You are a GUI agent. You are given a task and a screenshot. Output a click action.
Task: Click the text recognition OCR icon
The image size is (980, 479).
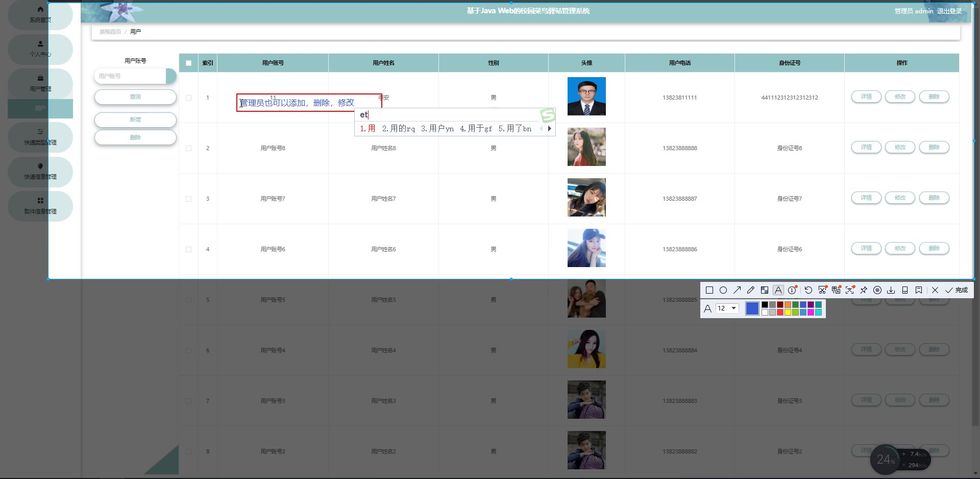point(850,290)
